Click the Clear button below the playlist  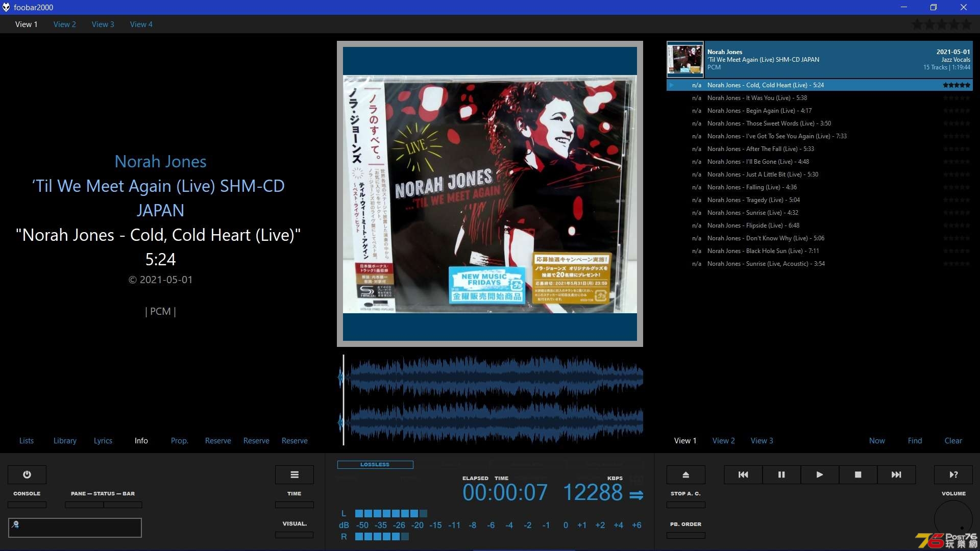pos(953,441)
